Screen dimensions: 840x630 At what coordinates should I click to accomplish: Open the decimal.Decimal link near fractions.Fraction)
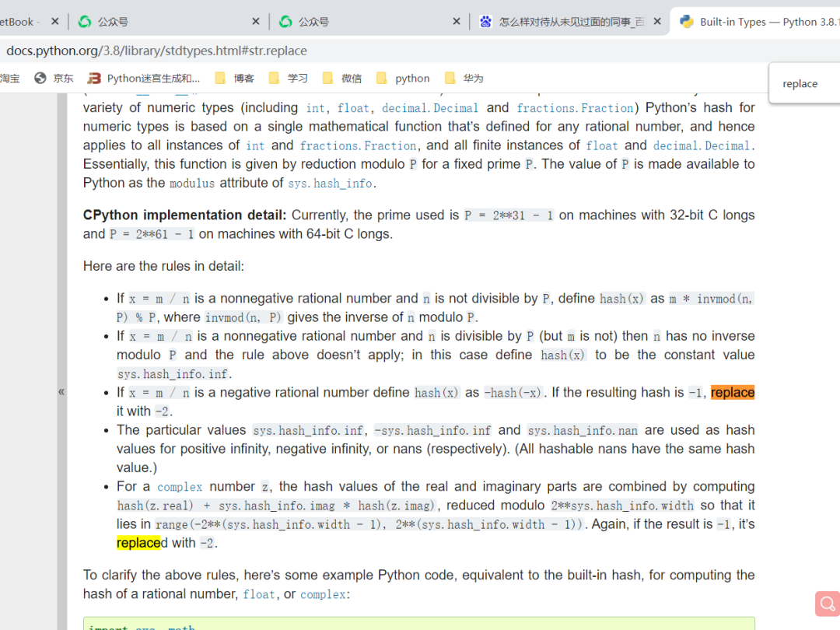pyautogui.click(x=429, y=108)
